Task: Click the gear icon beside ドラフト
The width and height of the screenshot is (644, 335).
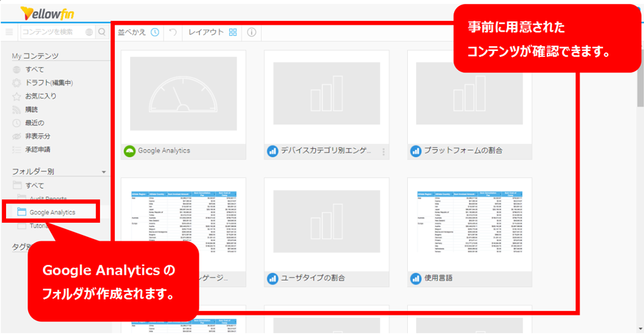Action: (x=16, y=83)
